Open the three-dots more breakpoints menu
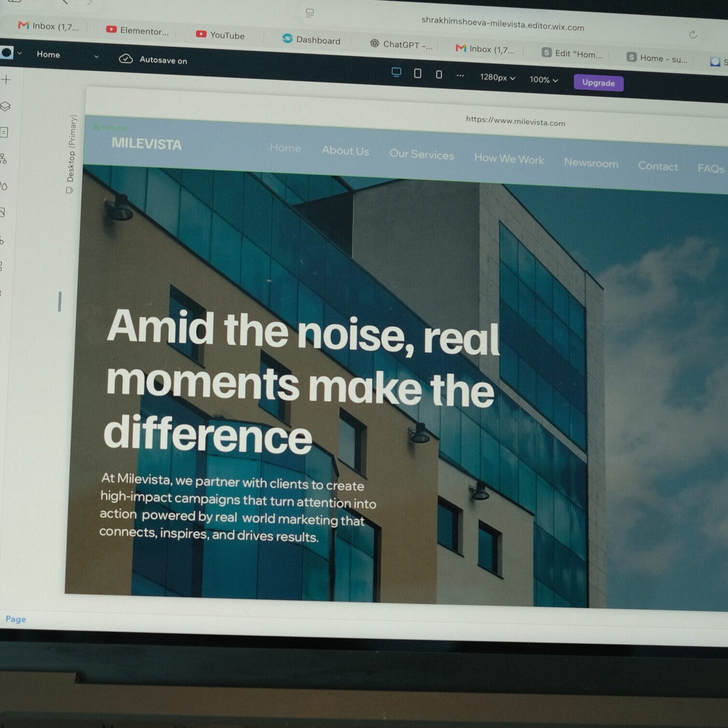The width and height of the screenshot is (728, 728). click(x=460, y=75)
